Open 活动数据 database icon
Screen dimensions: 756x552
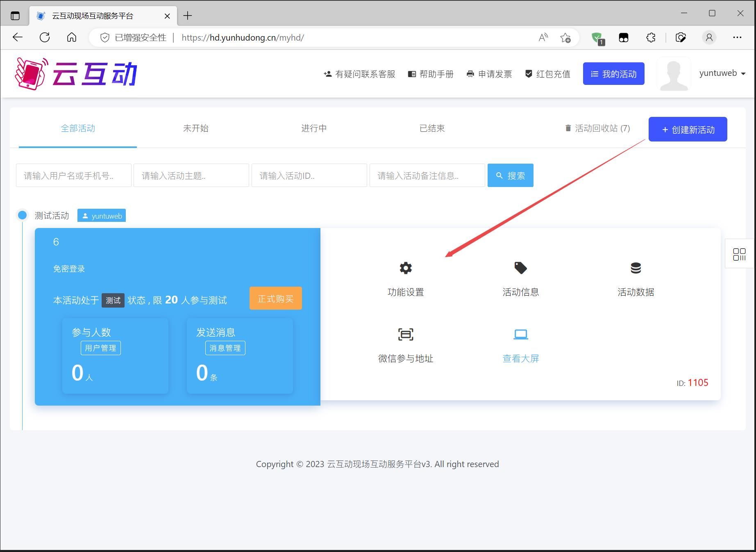(x=636, y=268)
